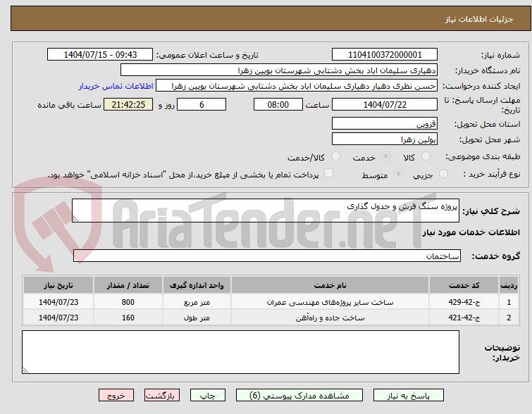Image resolution: width=532 pixels, height=414 pixels.
Task: Choose the متوسط purchase process option
Action: pos(398,174)
